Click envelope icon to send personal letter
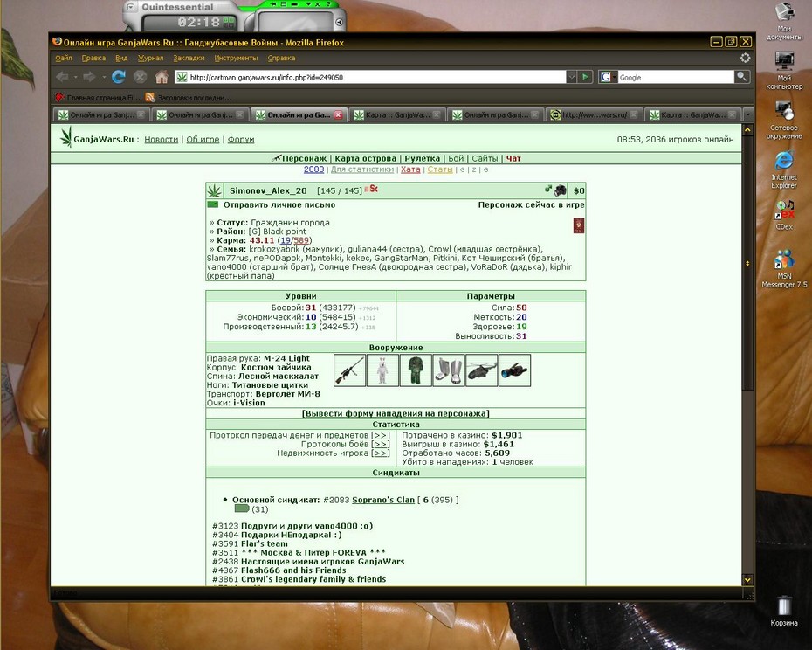The image size is (812, 650). pyautogui.click(x=213, y=204)
